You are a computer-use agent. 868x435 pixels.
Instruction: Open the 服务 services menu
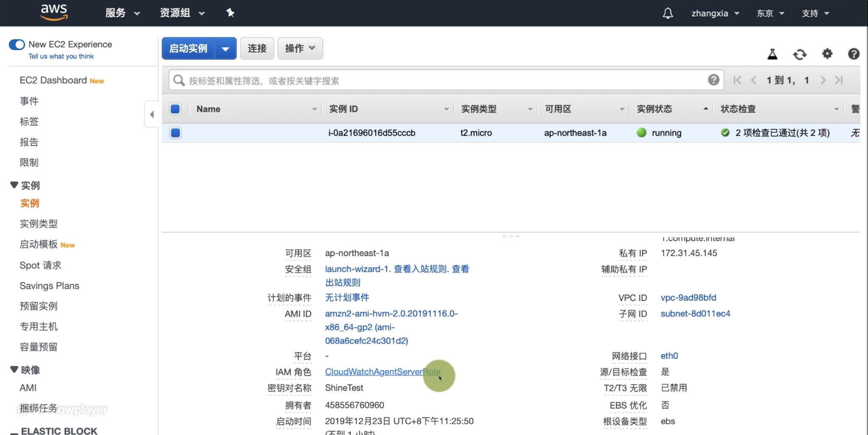(122, 13)
